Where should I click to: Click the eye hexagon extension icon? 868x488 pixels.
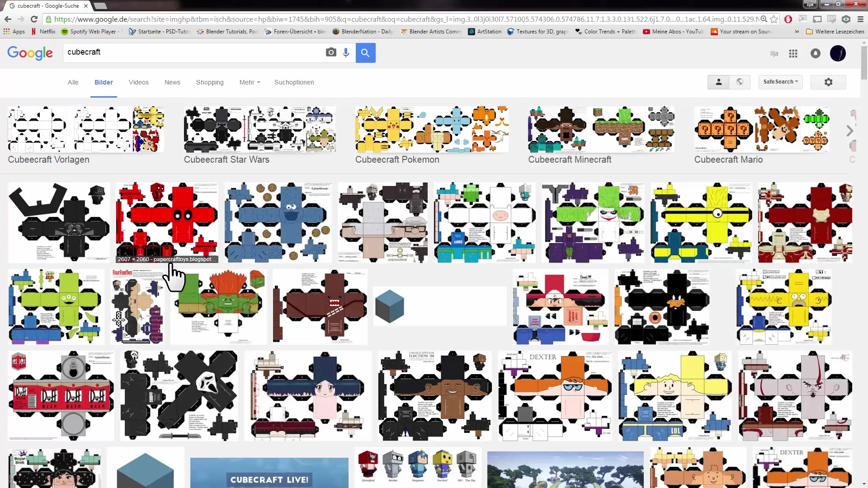tap(846, 19)
